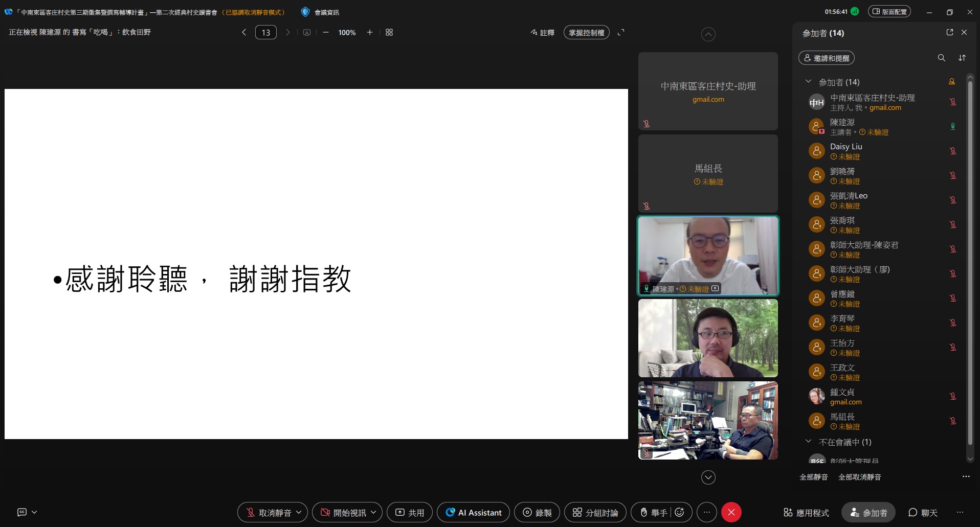This screenshot has width=980, height=527.
Task: Open 分組討論 breakout rooms
Action: pyautogui.click(x=594, y=512)
